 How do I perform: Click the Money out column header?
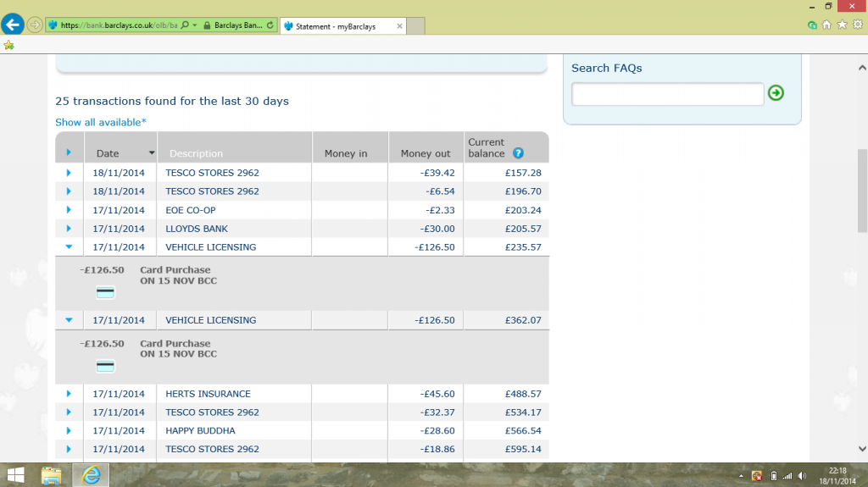coord(426,153)
